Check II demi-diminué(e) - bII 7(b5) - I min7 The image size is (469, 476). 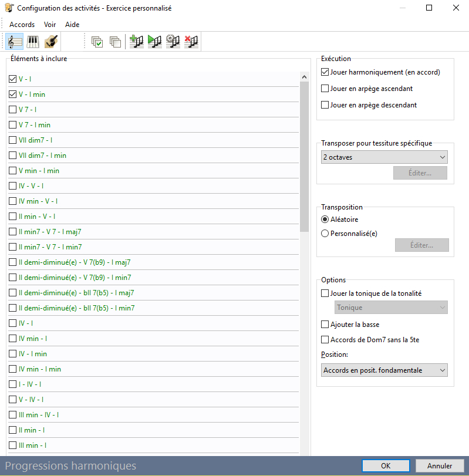coord(12,308)
